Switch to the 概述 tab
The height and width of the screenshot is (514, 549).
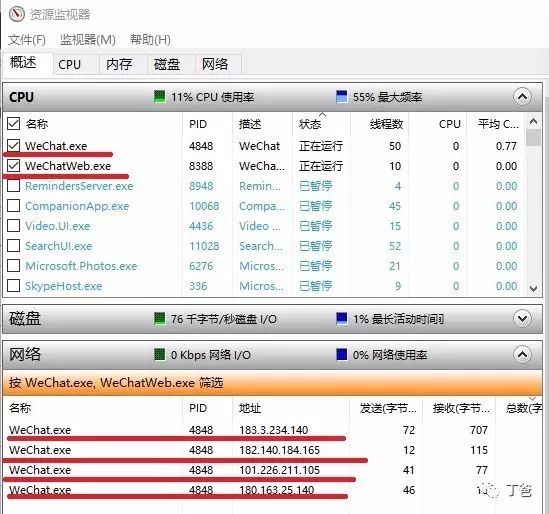click(x=28, y=63)
